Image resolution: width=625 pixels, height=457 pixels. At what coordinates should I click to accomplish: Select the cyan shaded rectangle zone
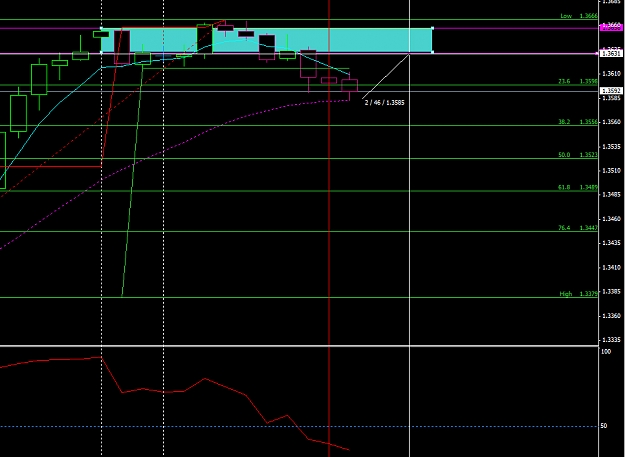point(266,40)
